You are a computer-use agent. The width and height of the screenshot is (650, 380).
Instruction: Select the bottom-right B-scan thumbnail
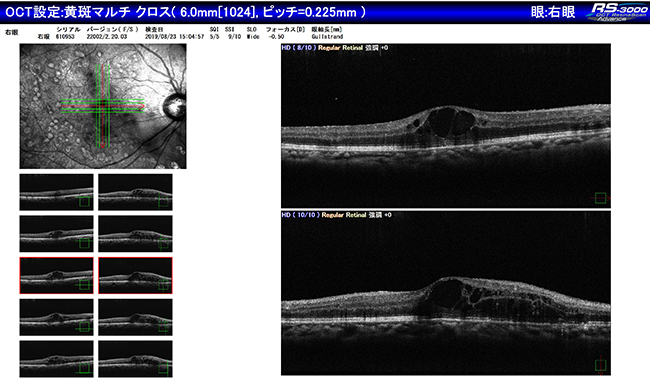(135, 359)
